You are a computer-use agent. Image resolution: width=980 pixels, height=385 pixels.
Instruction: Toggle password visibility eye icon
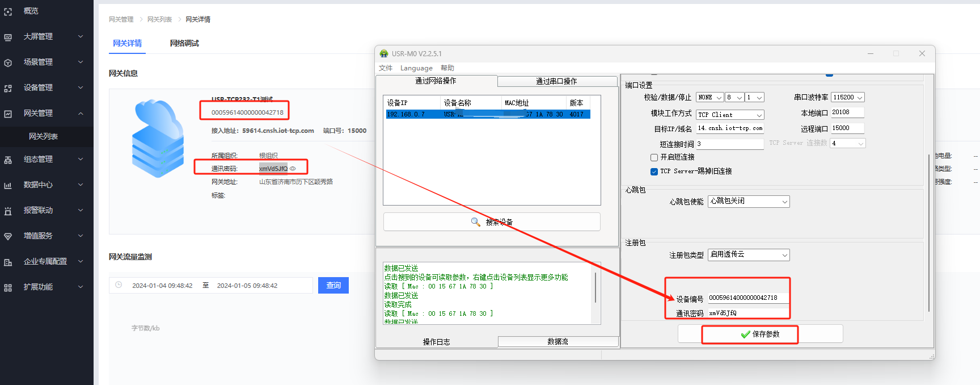[x=293, y=169]
